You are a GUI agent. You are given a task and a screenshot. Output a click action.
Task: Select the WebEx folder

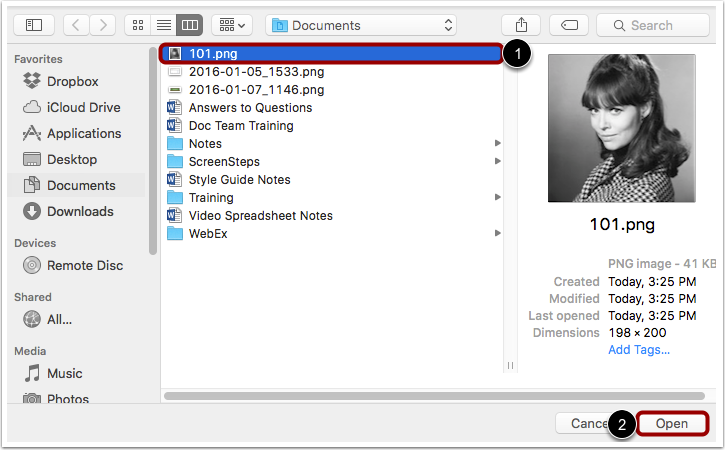click(x=331, y=234)
